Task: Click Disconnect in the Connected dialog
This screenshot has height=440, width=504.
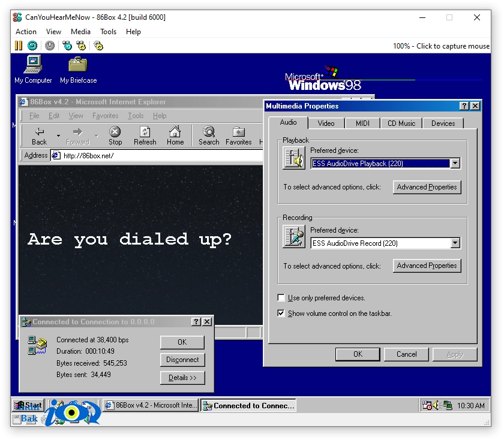Action: coord(182,360)
